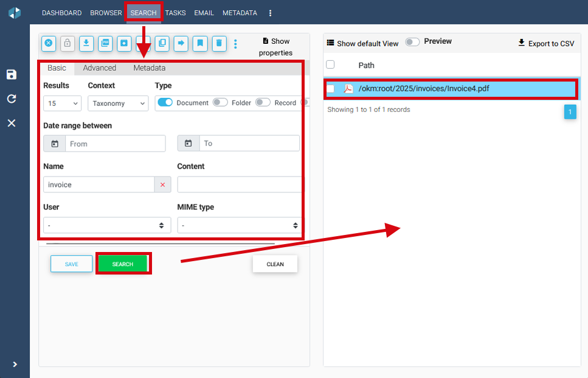This screenshot has width=588, height=378.
Task: Click the move arrow icon in toolbar
Action: coord(181,43)
